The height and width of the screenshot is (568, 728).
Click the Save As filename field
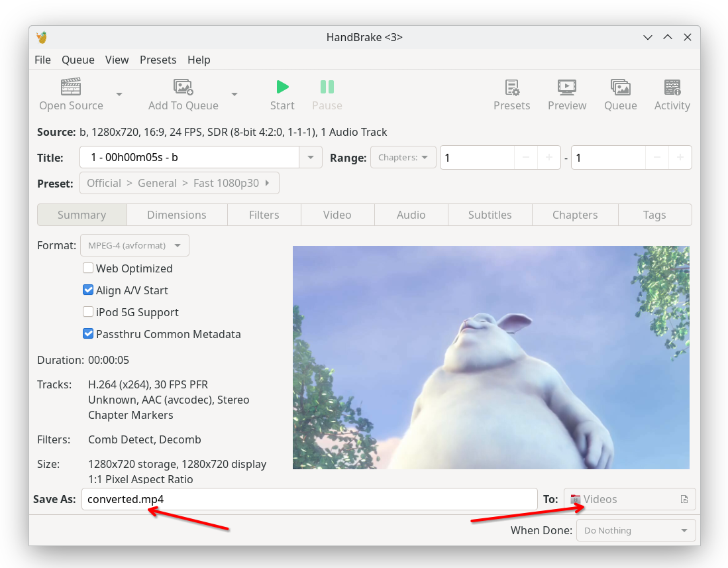(x=309, y=499)
